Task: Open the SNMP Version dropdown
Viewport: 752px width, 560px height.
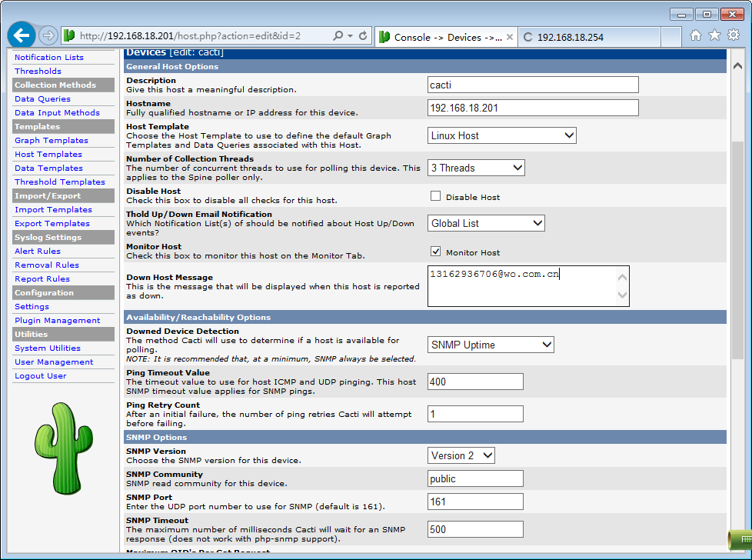Action: (461, 455)
